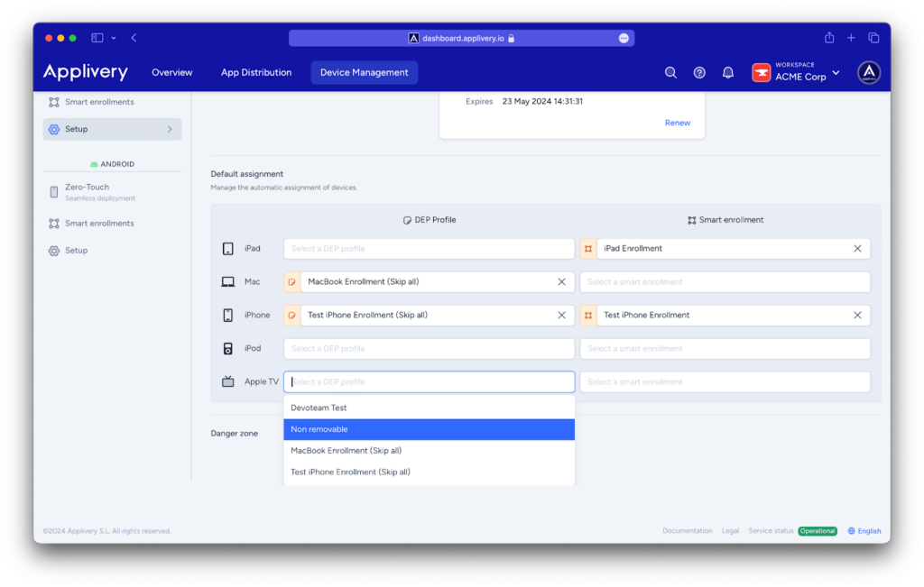The width and height of the screenshot is (924, 587).
Task: Click the Danger zone heading
Action: tap(235, 434)
